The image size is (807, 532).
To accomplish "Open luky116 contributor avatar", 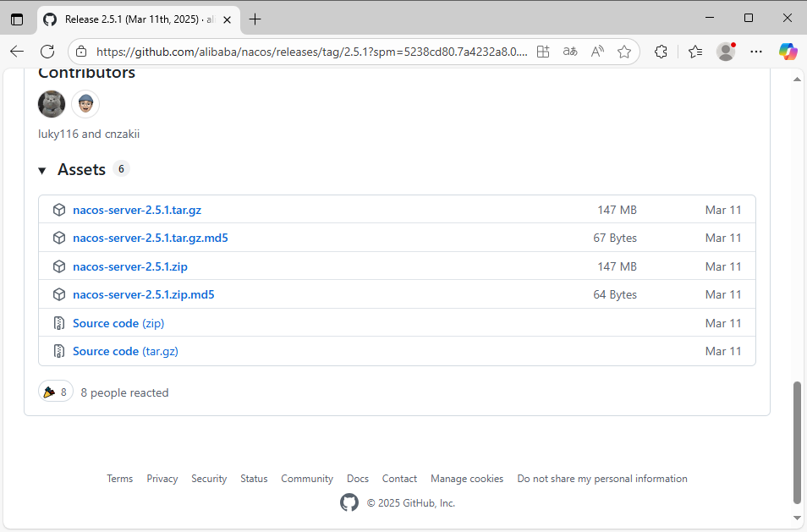I will click(x=52, y=104).
